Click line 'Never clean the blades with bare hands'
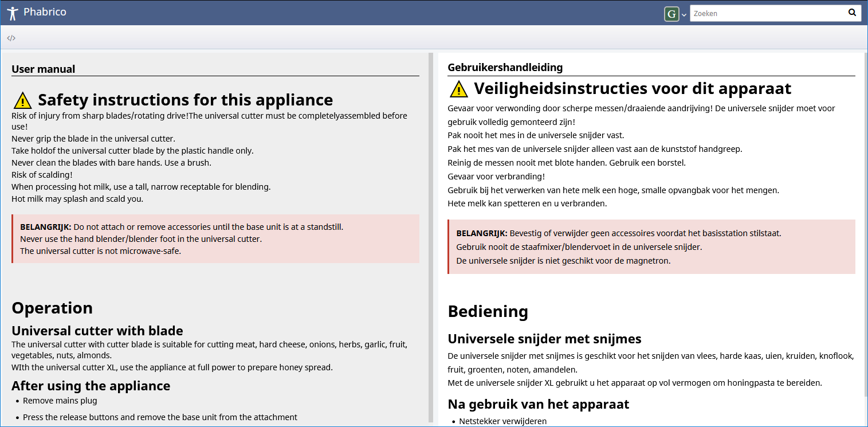 (111, 163)
